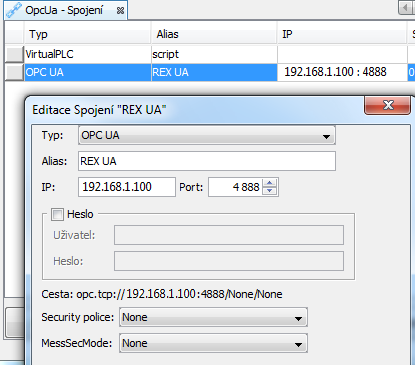Expand the Security police dropdown

click(213, 317)
